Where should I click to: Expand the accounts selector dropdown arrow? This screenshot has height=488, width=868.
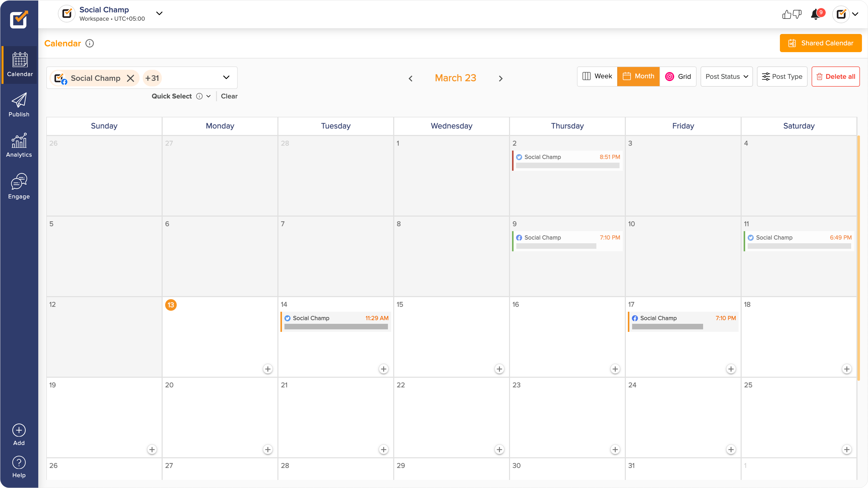(226, 78)
